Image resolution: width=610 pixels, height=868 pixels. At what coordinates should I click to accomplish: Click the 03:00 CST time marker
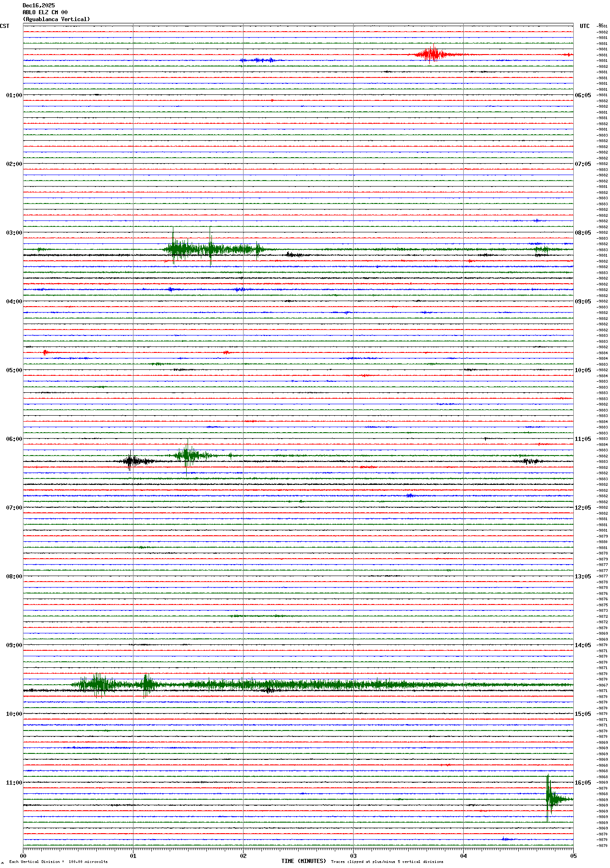(14, 233)
